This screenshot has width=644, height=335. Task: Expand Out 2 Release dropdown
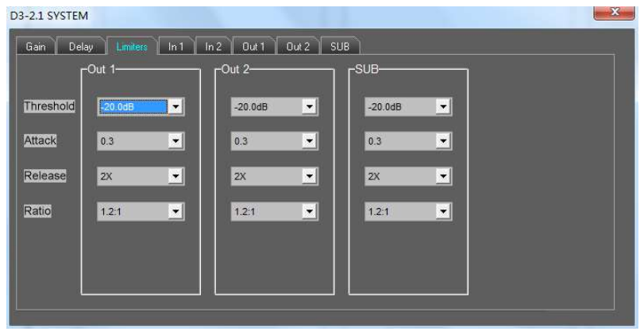pyautogui.click(x=310, y=177)
